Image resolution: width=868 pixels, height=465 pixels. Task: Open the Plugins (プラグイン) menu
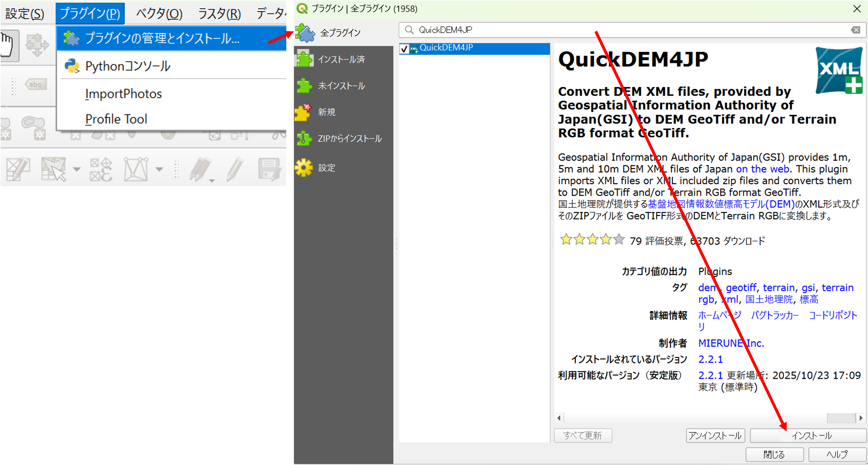click(x=90, y=14)
